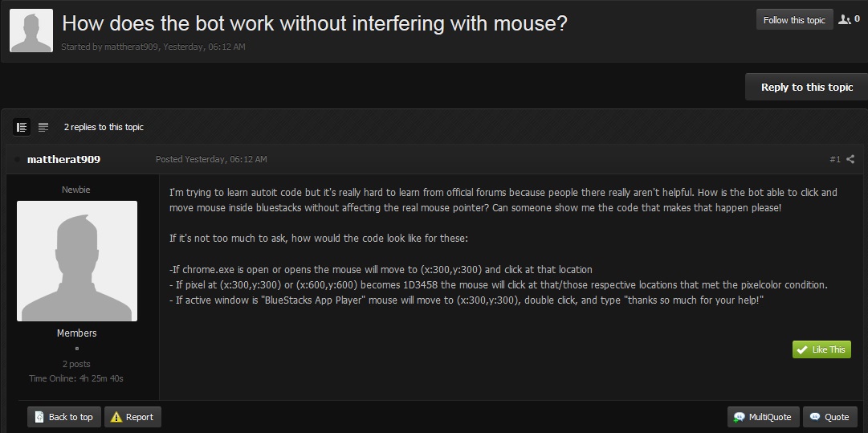Image resolution: width=868 pixels, height=433 pixels.
Task: Open the post #1 permalink
Action: [x=834, y=160]
